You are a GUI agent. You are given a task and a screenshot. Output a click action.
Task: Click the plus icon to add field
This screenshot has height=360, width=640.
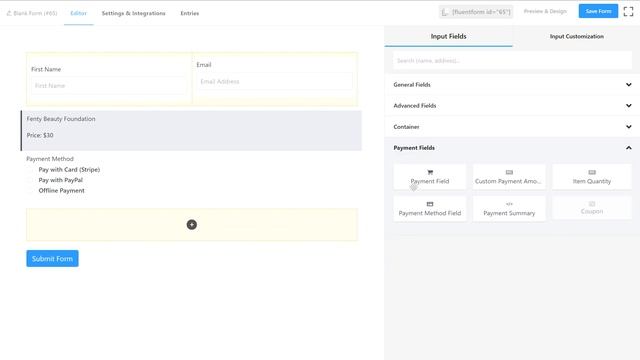(x=191, y=224)
